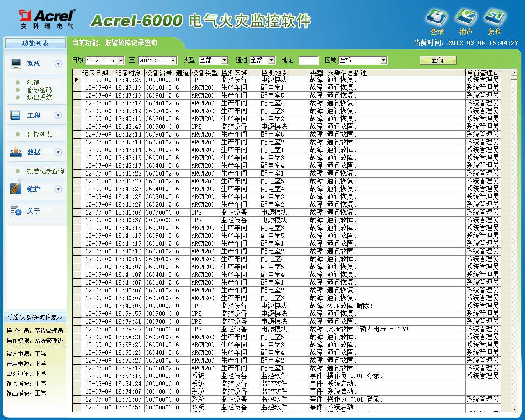Screen dimensions: 525x420
Task: Select the time cell 15:41:27
Action: [129, 205]
